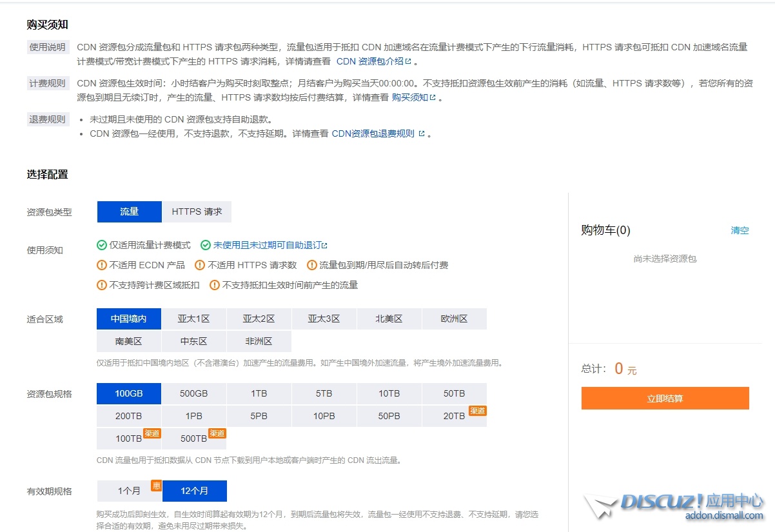This screenshot has height=532, width=775.
Task: Select the 10TB package size
Action: click(389, 394)
